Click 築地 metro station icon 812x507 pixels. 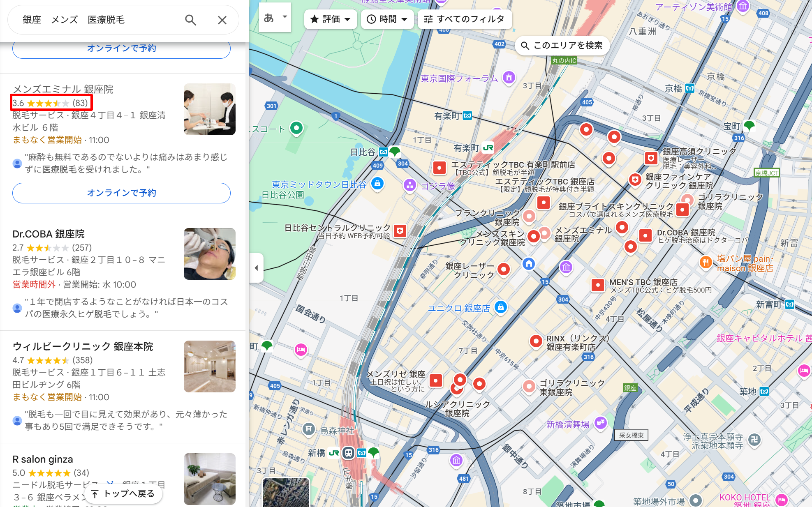point(764,392)
